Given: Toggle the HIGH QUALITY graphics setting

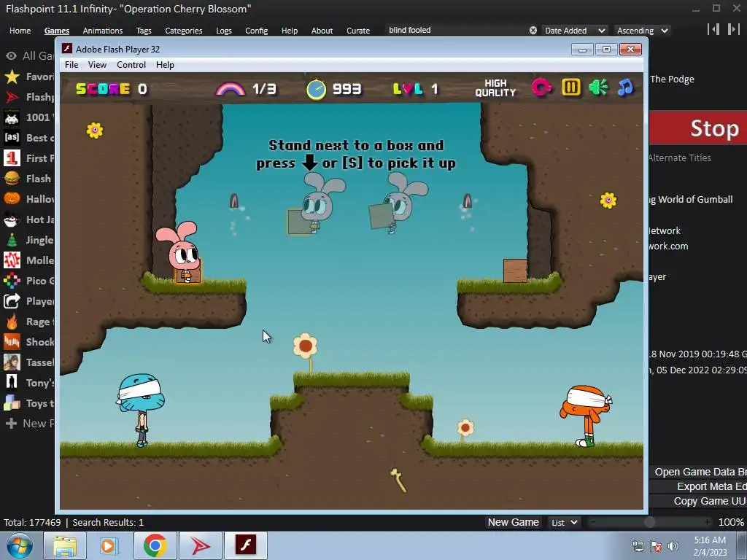Looking at the screenshot, I should tap(495, 88).
